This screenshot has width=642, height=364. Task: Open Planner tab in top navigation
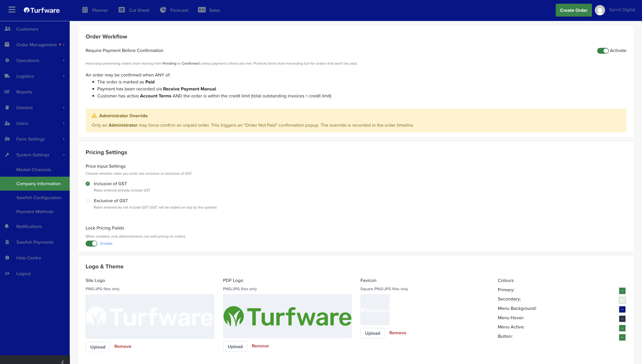click(x=95, y=10)
